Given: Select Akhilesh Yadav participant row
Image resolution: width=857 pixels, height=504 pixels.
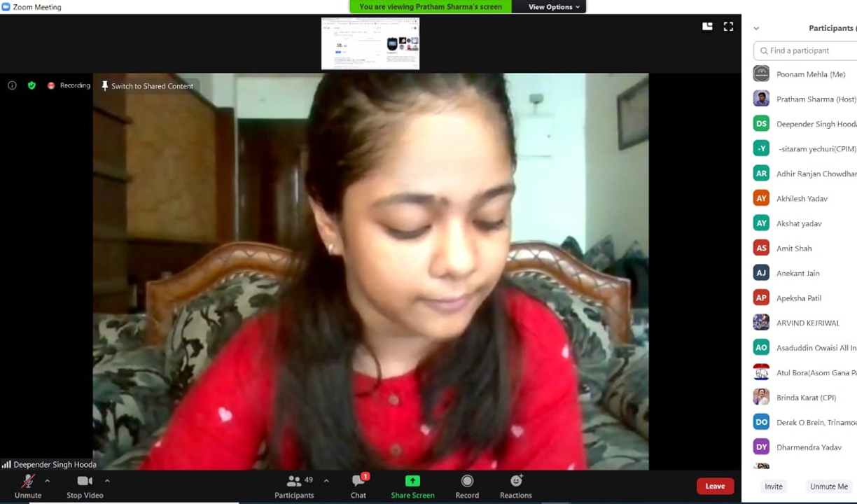Looking at the screenshot, I should 805,198.
